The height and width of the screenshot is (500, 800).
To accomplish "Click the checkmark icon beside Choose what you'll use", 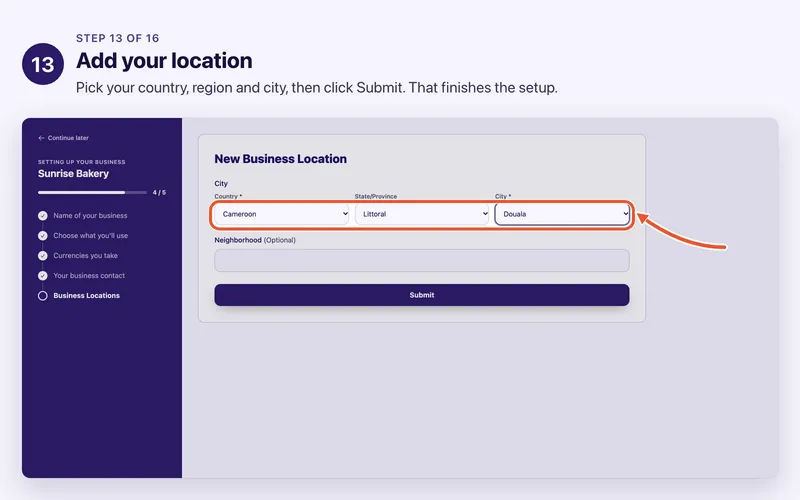I will (43, 236).
